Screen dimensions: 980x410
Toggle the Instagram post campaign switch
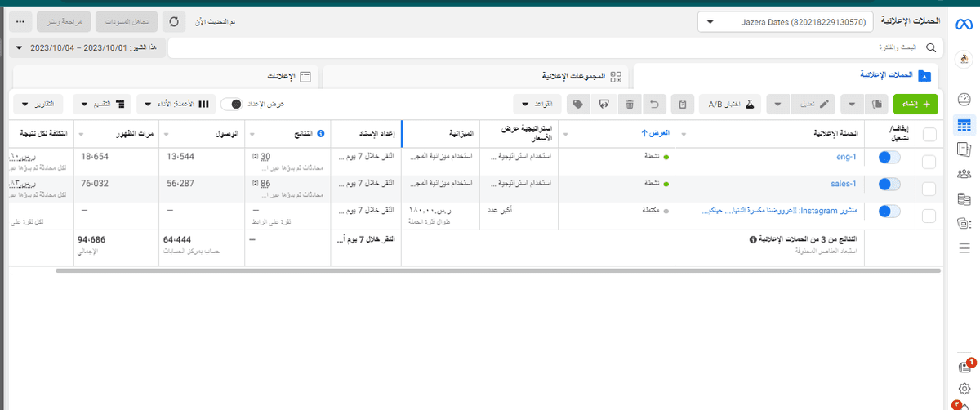coord(889,212)
